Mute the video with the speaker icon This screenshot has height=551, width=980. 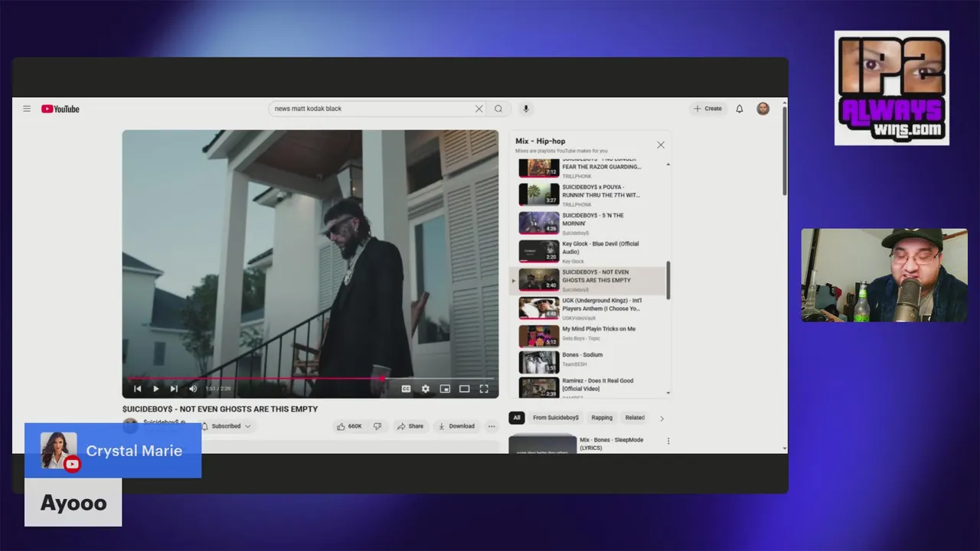tap(193, 389)
